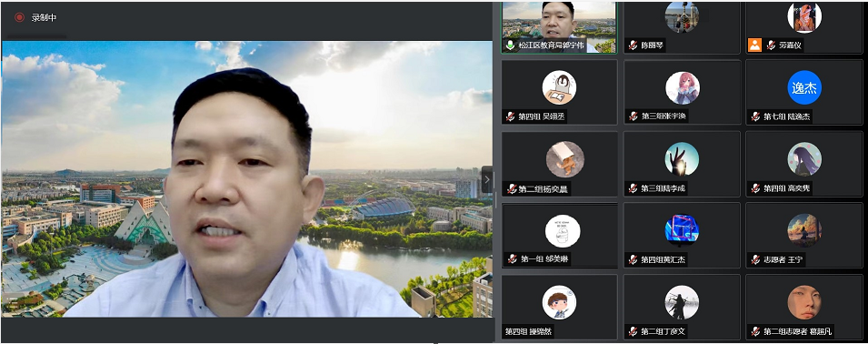Select the blue 逸杰 avatar circle
This screenshot has width=868, height=344.
pos(804,88)
